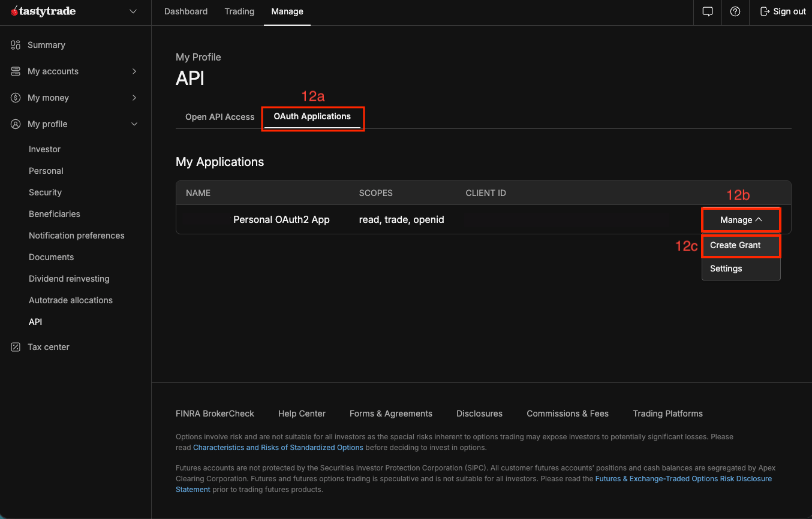Open the help question mark icon
Viewport: 812px width, 519px height.
click(735, 11)
